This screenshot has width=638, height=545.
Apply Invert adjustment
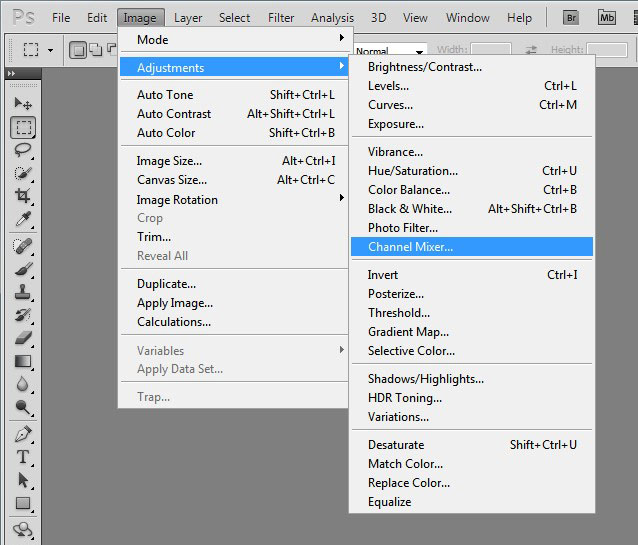[x=472, y=275]
